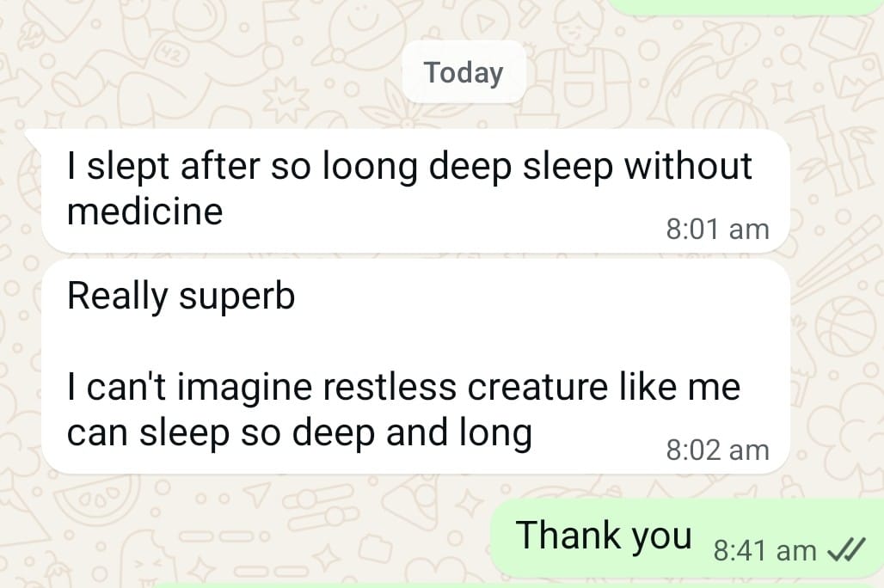
Task: Click the 8:41 am timestamp
Action: pyautogui.click(x=764, y=550)
